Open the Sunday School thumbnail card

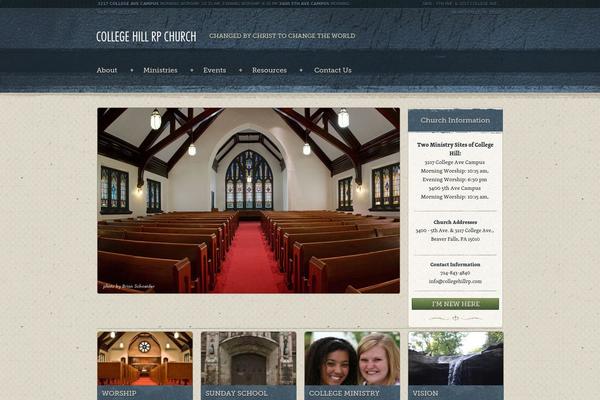248,366
